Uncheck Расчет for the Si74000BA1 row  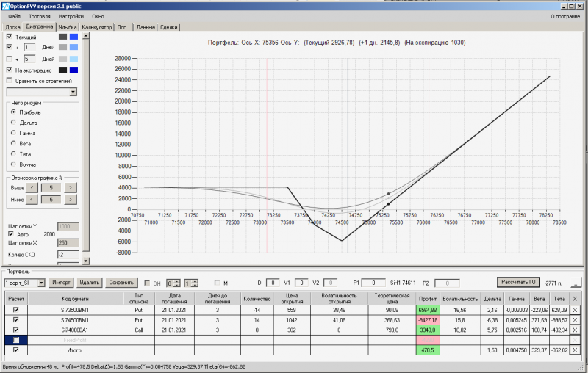[15, 330]
